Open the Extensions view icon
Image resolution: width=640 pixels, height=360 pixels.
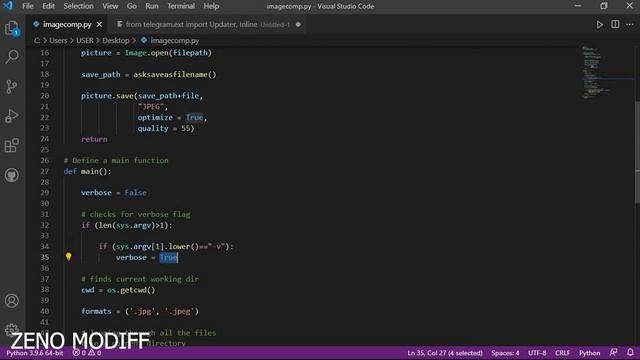[x=12, y=145]
